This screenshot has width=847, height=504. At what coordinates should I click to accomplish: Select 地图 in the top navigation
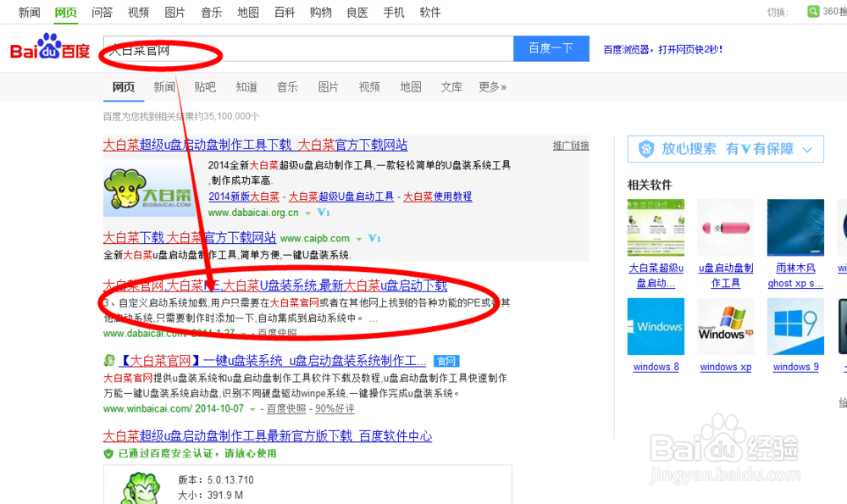[248, 12]
